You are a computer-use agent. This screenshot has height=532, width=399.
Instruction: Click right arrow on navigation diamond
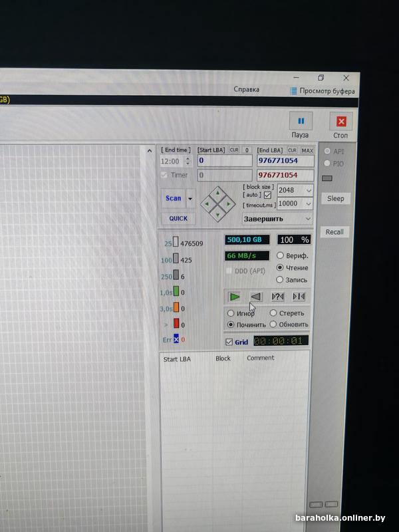coord(228,204)
